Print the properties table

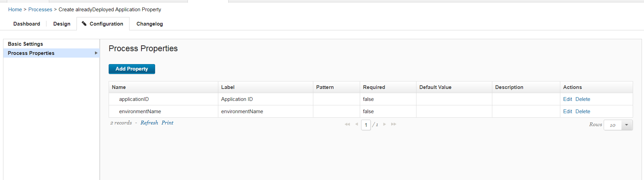click(167, 123)
